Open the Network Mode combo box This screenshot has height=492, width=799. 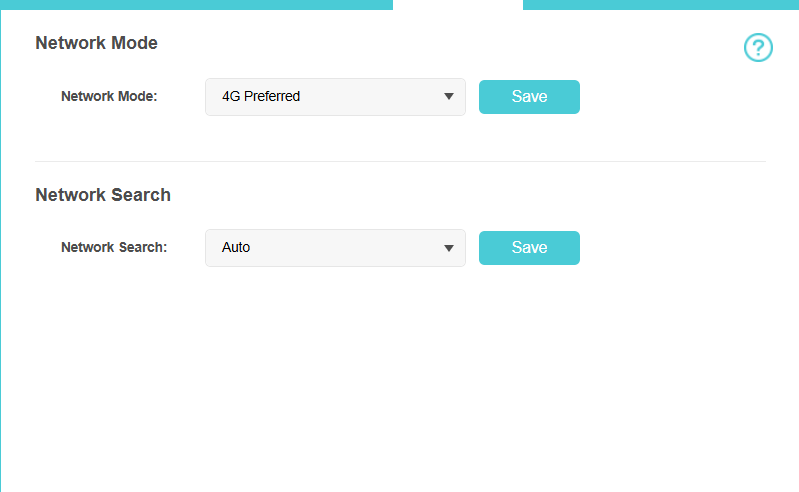pos(335,97)
